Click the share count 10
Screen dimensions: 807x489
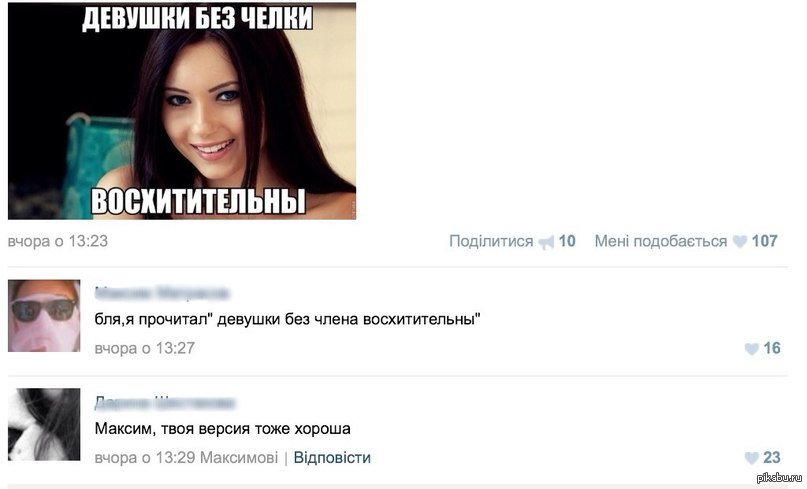[x=567, y=241]
